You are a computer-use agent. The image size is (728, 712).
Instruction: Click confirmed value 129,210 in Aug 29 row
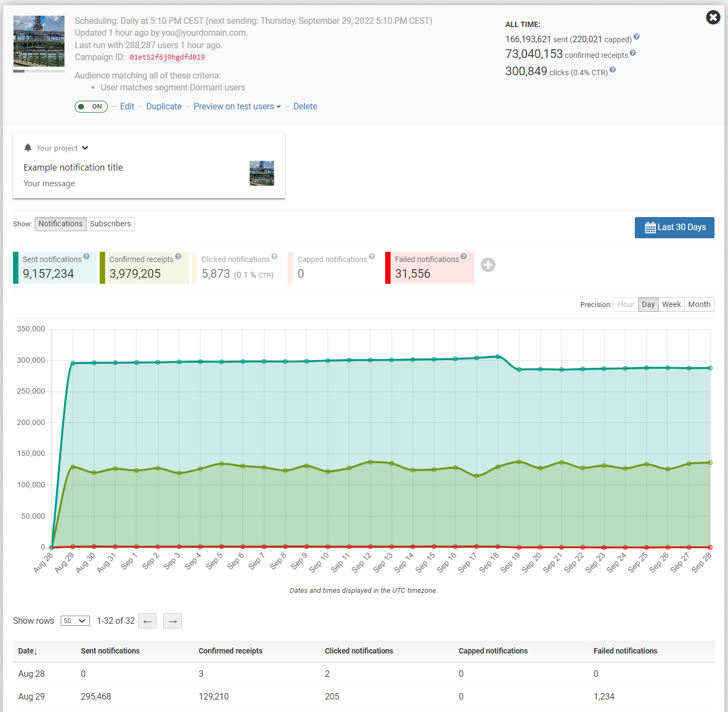tap(214, 697)
